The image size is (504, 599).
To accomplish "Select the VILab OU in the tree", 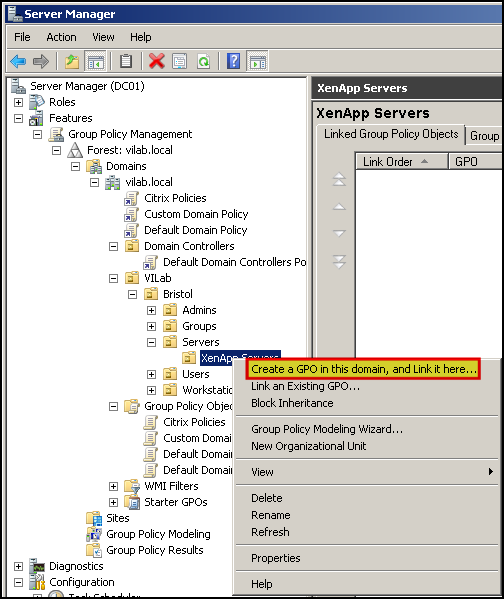I will tap(157, 278).
